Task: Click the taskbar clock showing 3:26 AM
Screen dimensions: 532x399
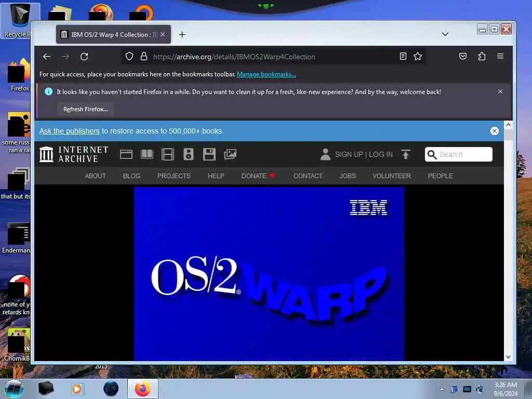Action: point(506,389)
